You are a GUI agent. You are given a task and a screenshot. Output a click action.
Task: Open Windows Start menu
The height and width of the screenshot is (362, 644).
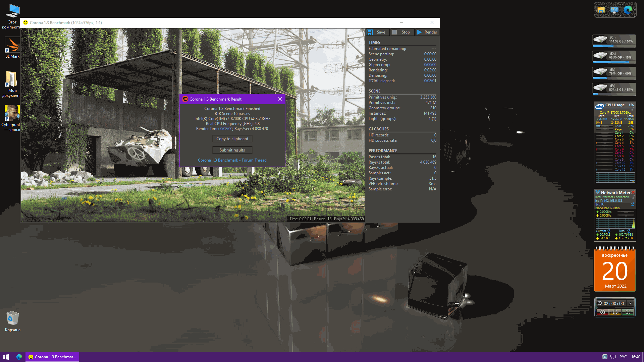(x=6, y=357)
